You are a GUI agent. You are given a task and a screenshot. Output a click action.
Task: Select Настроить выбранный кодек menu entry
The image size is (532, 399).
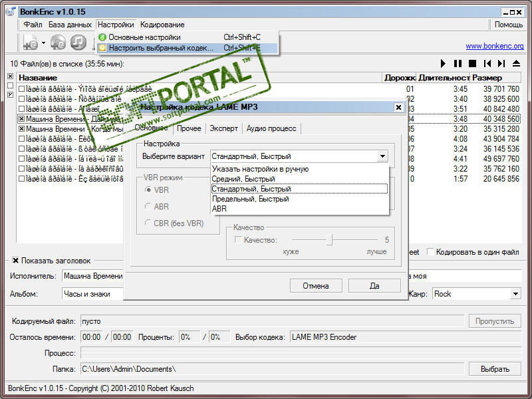187,48
